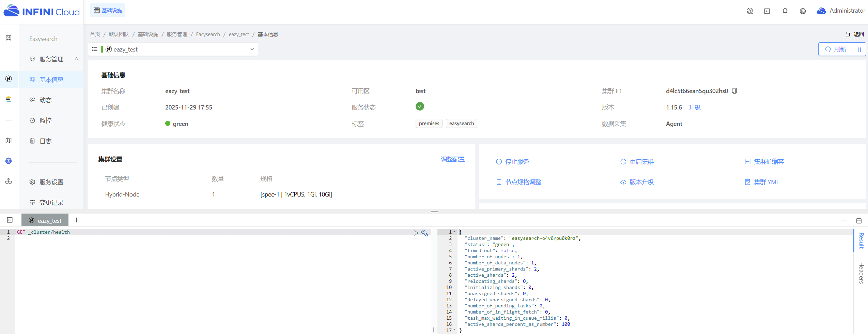Click the console panel resize handle

pyautogui.click(x=434, y=212)
